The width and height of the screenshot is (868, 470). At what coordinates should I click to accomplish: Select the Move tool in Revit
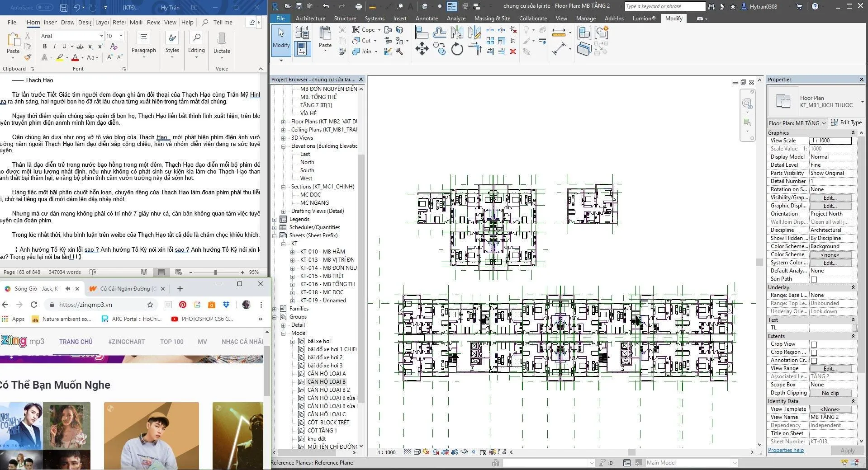pyautogui.click(x=422, y=49)
